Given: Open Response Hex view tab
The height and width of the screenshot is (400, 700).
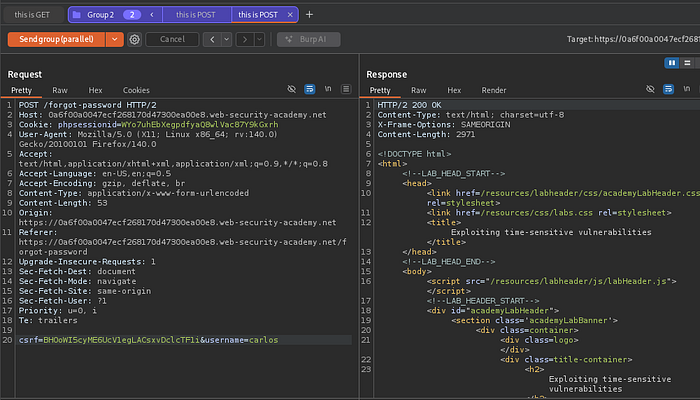Looking at the screenshot, I should click(x=454, y=90).
